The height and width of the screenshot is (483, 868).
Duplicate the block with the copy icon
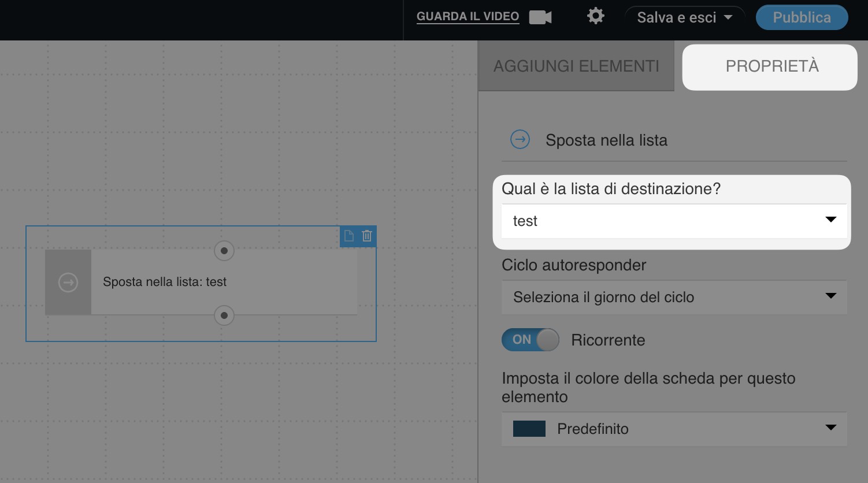(349, 236)
